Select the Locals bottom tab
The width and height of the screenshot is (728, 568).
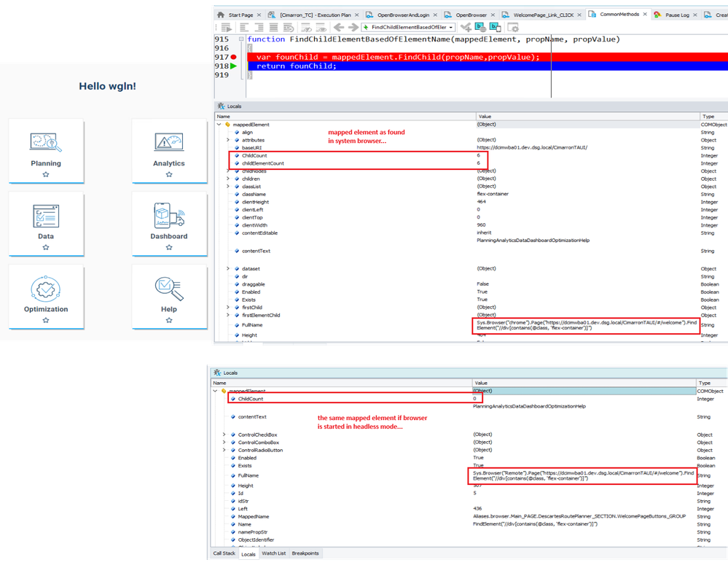248,553
